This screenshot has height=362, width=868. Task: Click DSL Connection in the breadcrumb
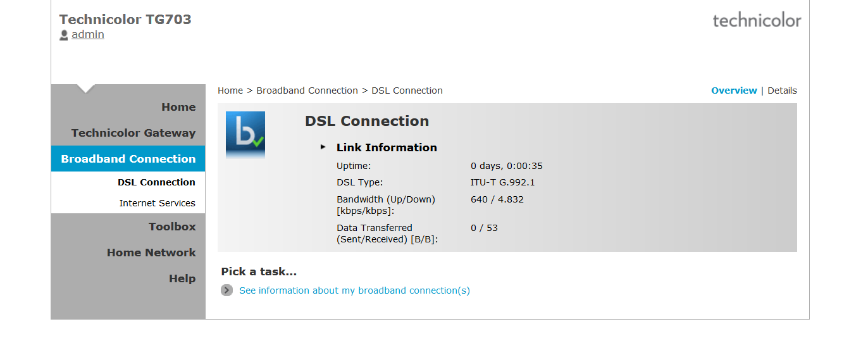[x=407, y=91]
